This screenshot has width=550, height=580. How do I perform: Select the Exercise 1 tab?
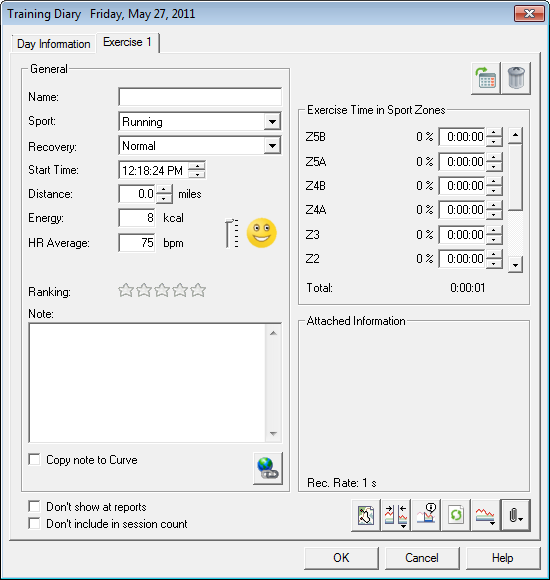[x=128, y=43]
